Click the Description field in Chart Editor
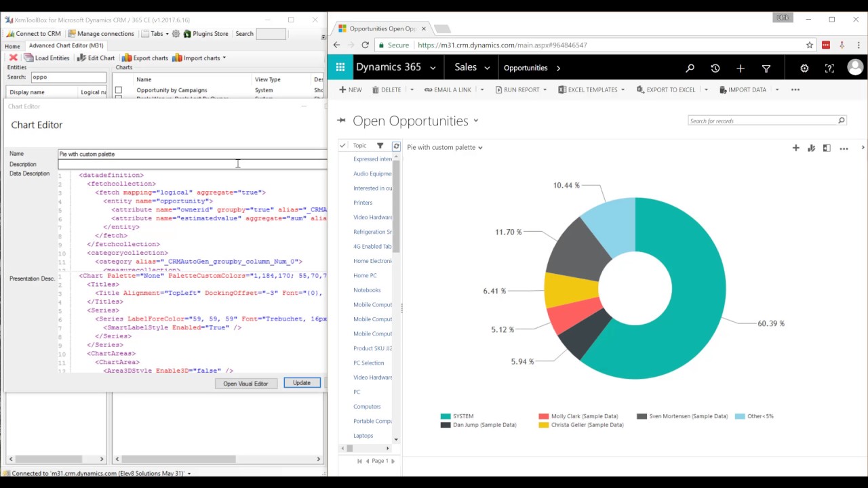Viewport: 868px width, 488px height. (193, 164)
